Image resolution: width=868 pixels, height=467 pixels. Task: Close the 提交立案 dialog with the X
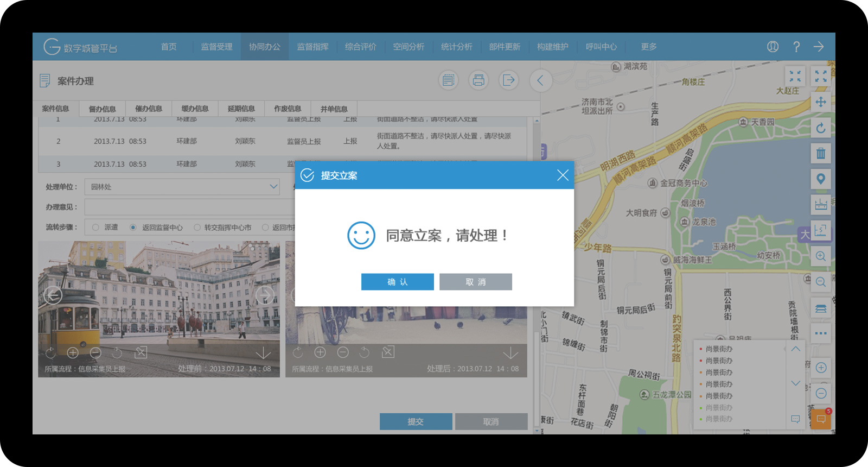[563, 175]
